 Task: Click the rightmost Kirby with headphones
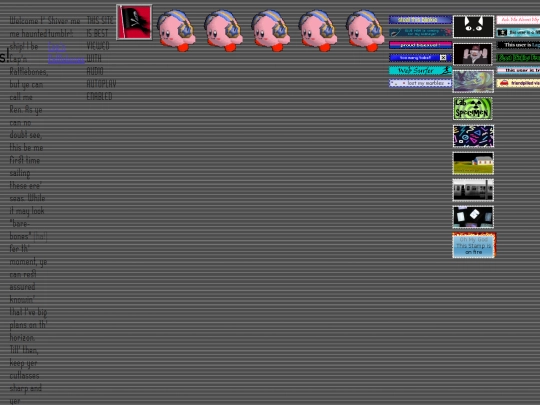point(365,30)
